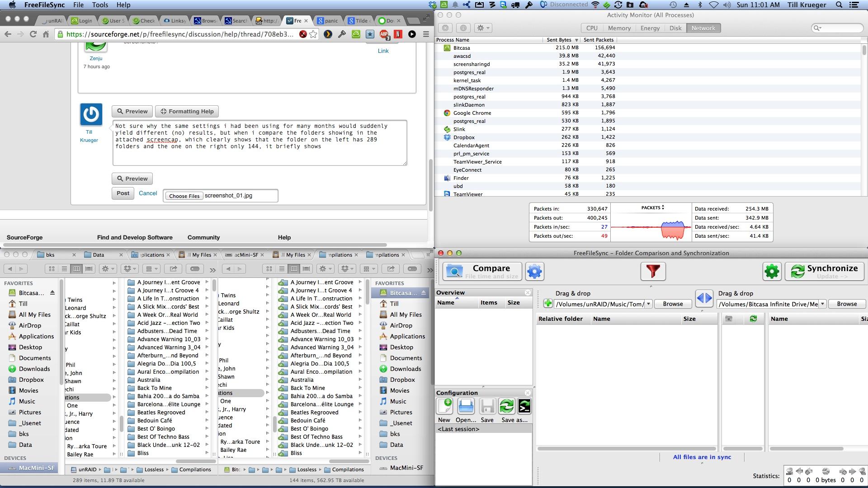Open right folder path dropdown in FreeFileSync
The width and height of the screenshot is (868, 488).
[x=822, y=304]
